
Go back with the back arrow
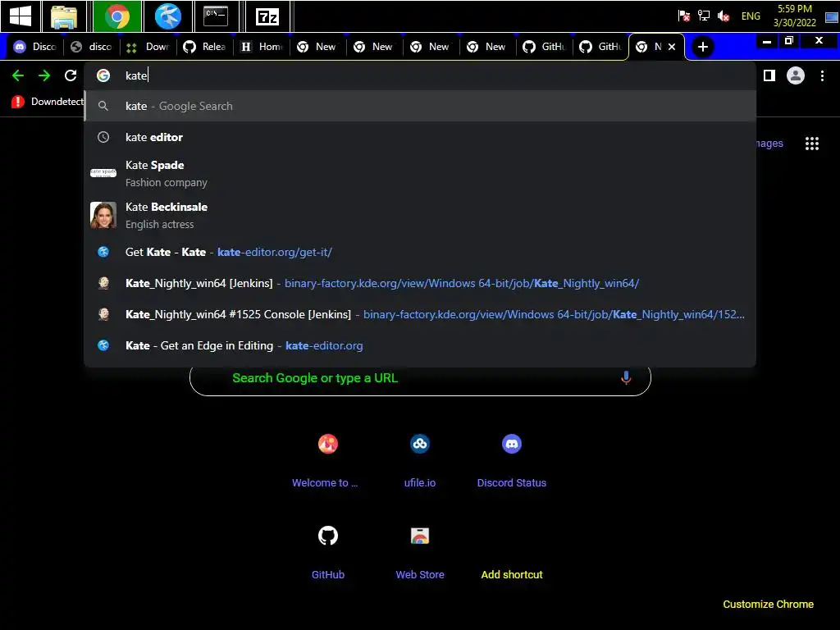18,75
